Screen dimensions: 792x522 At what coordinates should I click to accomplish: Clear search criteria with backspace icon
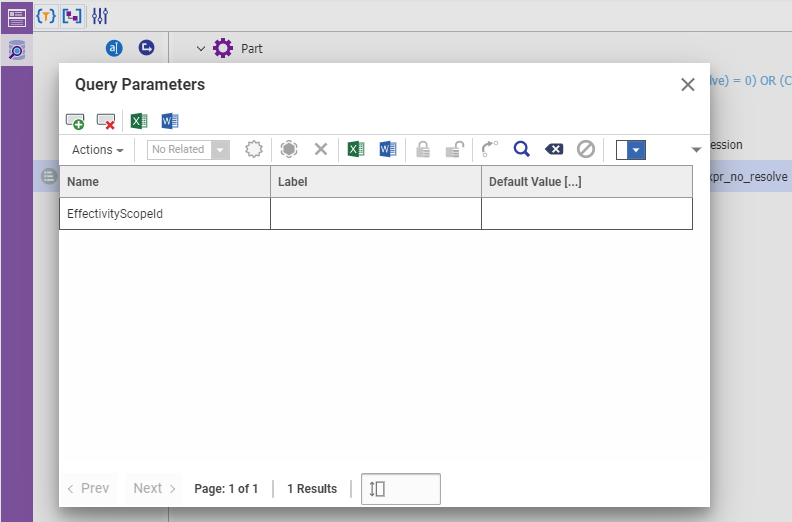point(554,149)
